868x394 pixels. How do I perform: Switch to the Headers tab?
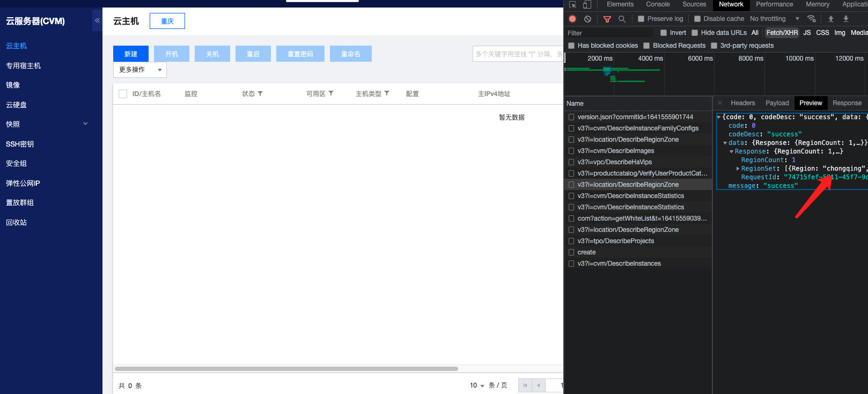click(x=742, y=103)
